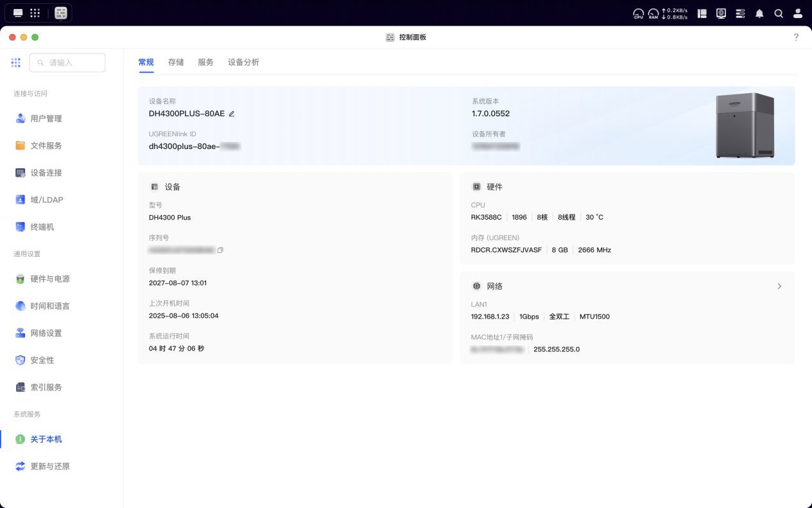
Task: Click the NAS device image
Action: [x=745, y=125]
